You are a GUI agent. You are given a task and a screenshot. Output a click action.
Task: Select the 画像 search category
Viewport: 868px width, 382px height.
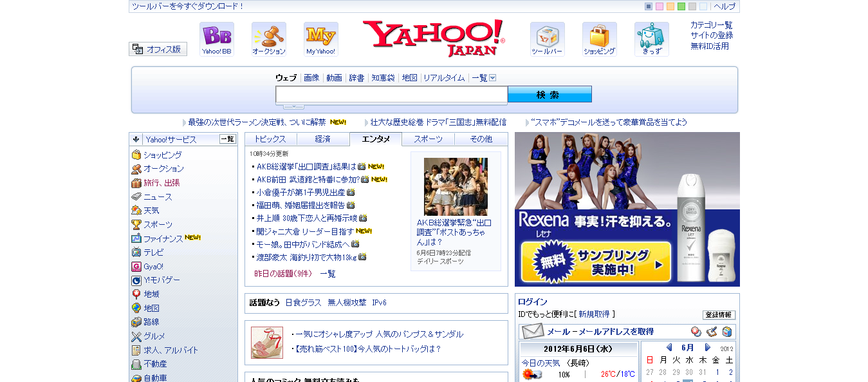point(311,78)
